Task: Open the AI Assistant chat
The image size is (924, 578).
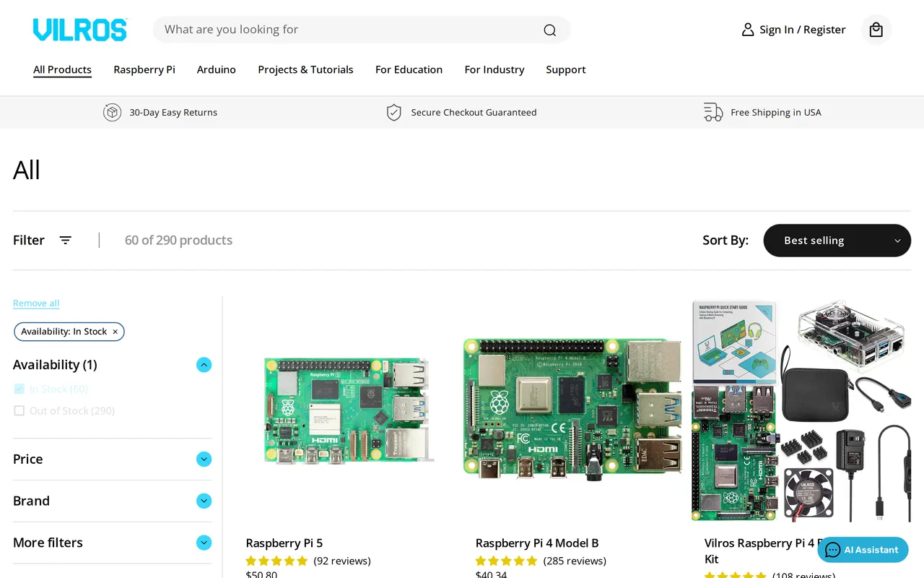Action: [863, 550]
